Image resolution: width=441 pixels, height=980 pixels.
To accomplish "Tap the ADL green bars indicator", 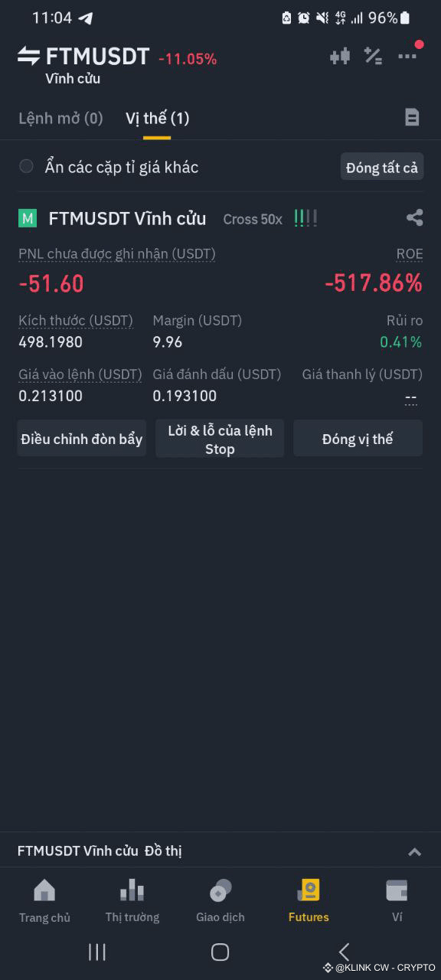I will pyautogui.click(x=305, y=218).
